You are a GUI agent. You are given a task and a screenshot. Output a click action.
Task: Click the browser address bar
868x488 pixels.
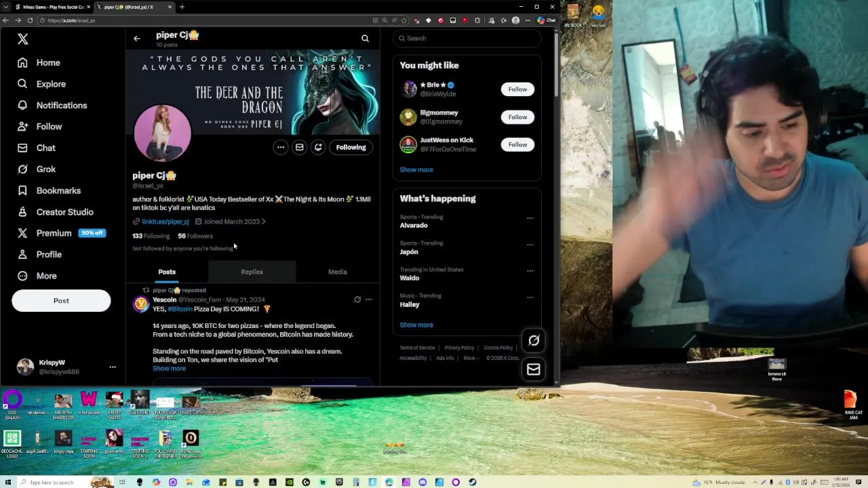203,20
